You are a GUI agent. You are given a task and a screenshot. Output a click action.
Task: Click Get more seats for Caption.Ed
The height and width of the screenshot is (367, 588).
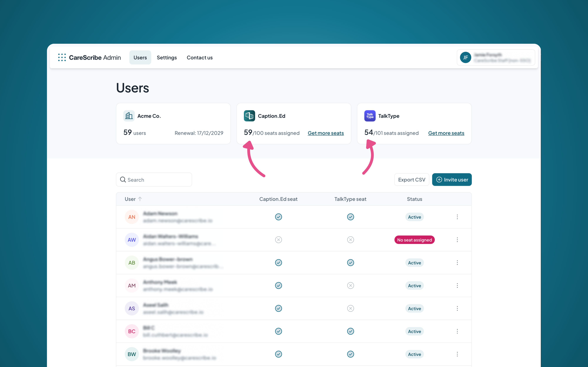[326, 133]
